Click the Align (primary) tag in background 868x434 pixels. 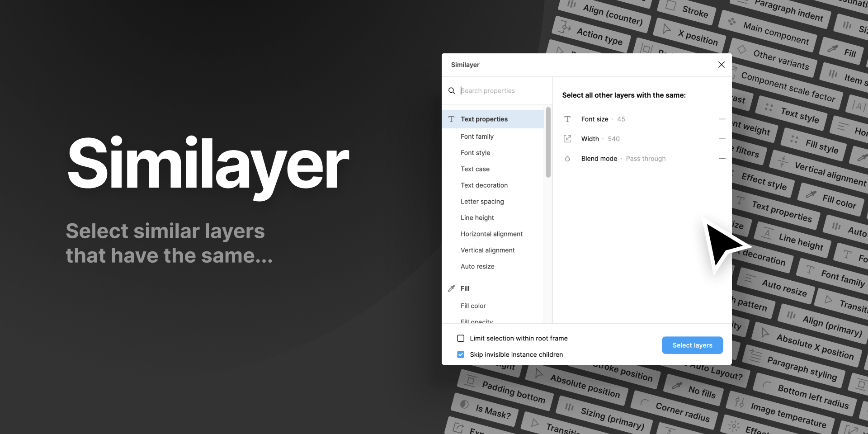(824, 324)
